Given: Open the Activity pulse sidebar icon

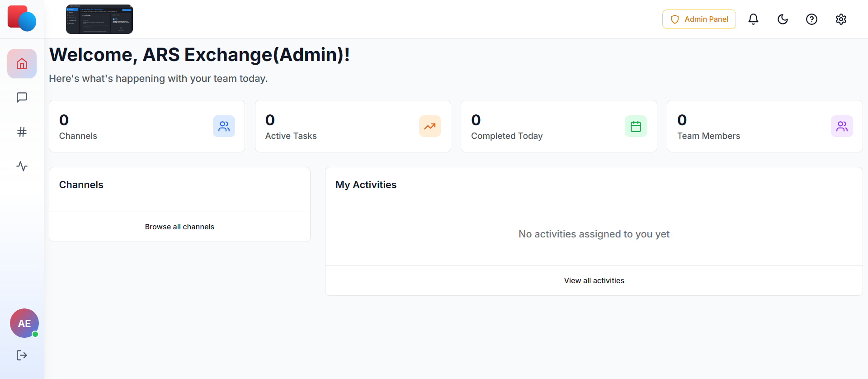Looking at the screenshot, I should pos(22,166).
